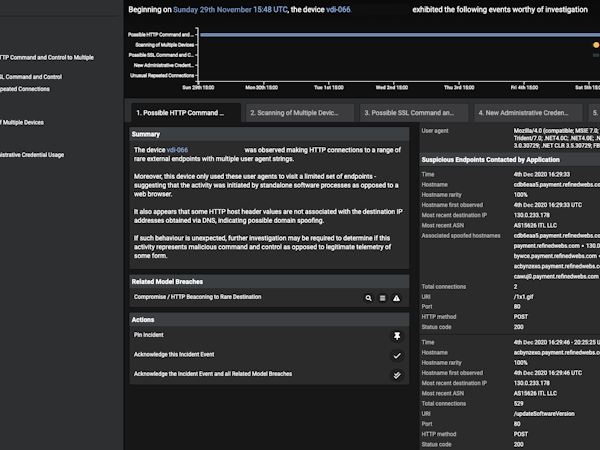Viewport: 600px width, 450px height.
Task: Click the Actions section header
Action: click(x=269, y=320)
